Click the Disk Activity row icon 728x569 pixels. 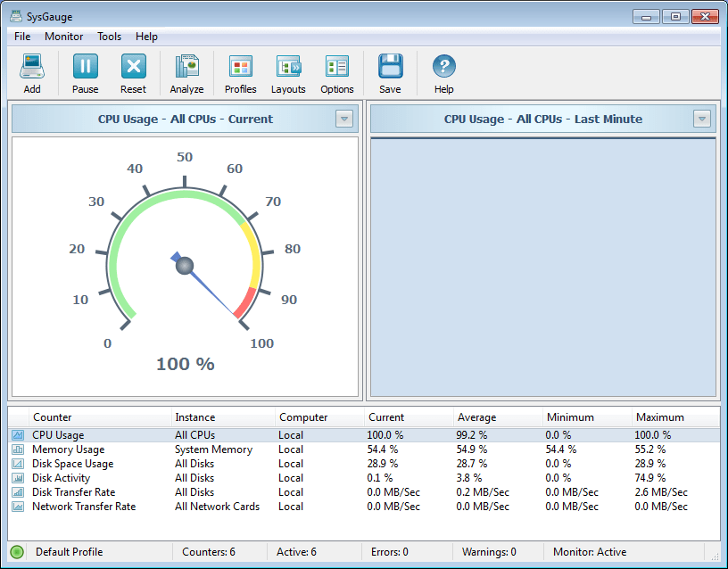coord(18,478)
